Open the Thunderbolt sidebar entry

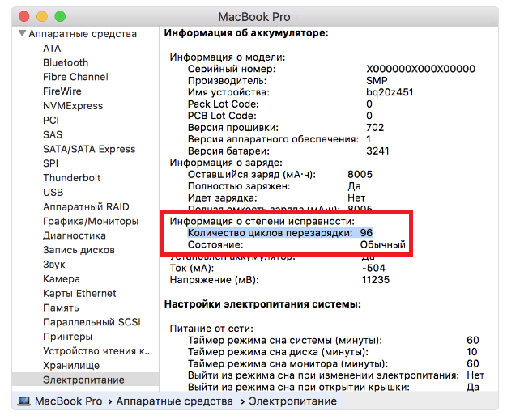point(72,178)
